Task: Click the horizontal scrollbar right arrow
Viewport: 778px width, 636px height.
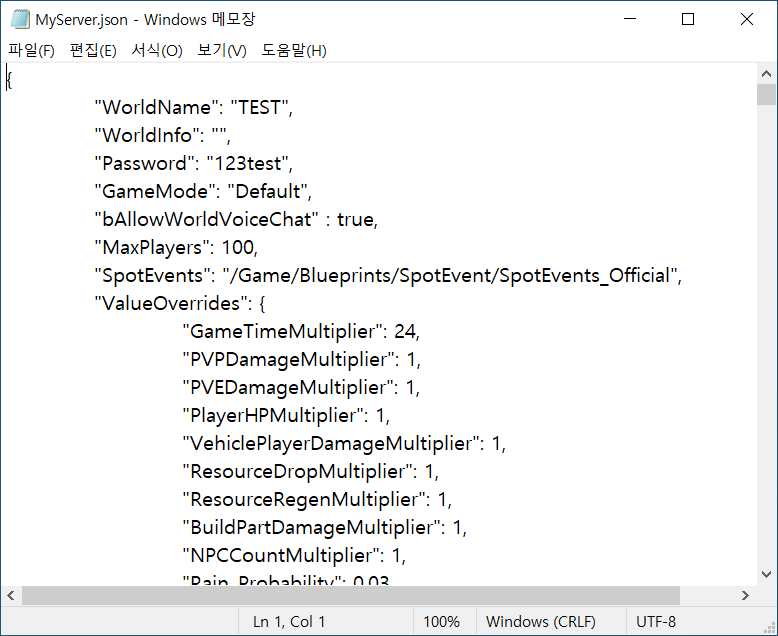Action: (746, 596)
